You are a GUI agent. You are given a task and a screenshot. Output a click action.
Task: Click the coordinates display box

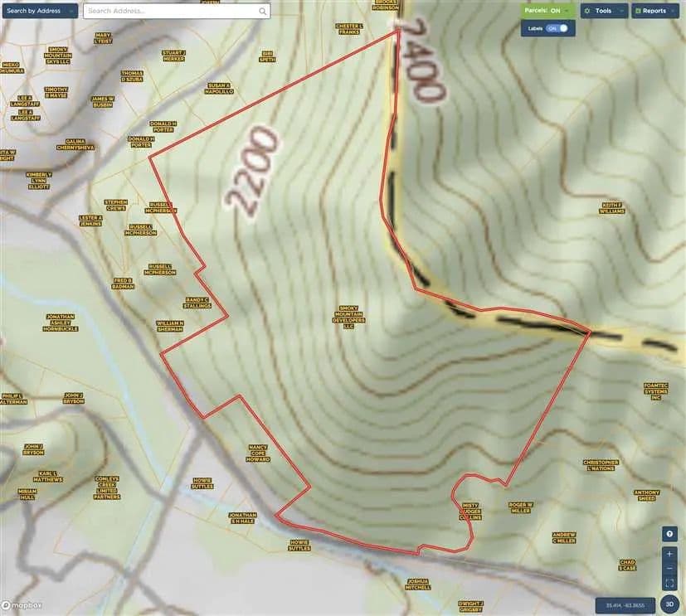pos(625,605)
